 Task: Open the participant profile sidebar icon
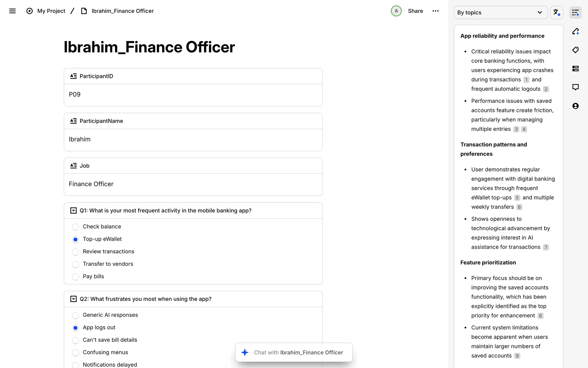575,106
